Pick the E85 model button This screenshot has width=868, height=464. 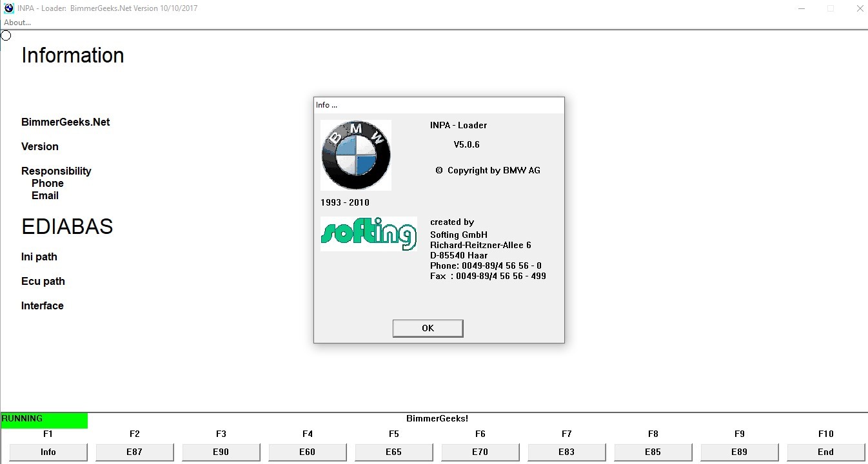(653, 452)
